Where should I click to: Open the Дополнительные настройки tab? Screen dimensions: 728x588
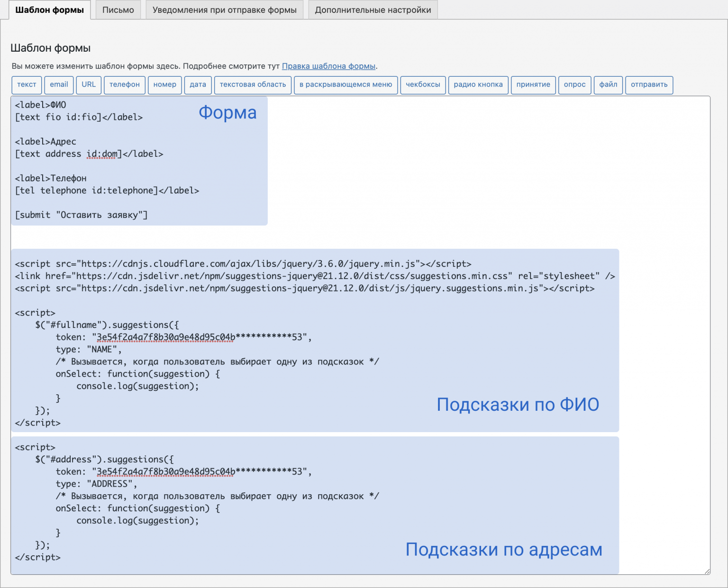point(373,9)
